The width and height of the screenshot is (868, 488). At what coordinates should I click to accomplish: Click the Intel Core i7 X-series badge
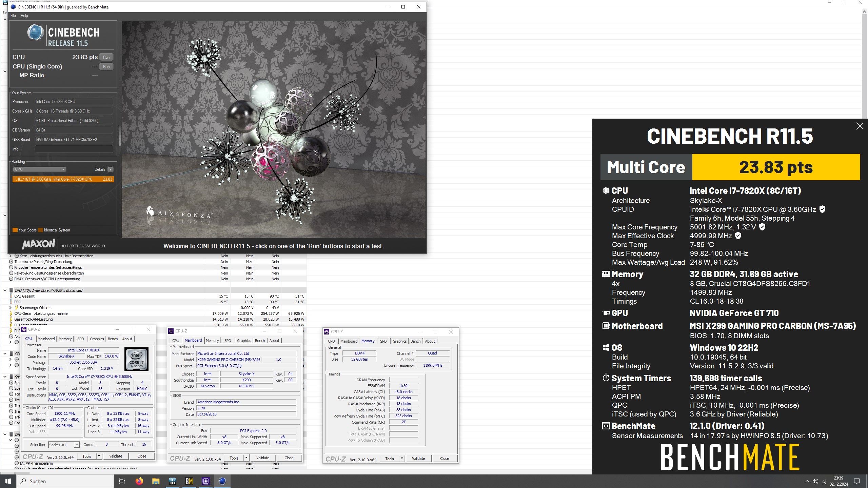click(x=136, y=359)
